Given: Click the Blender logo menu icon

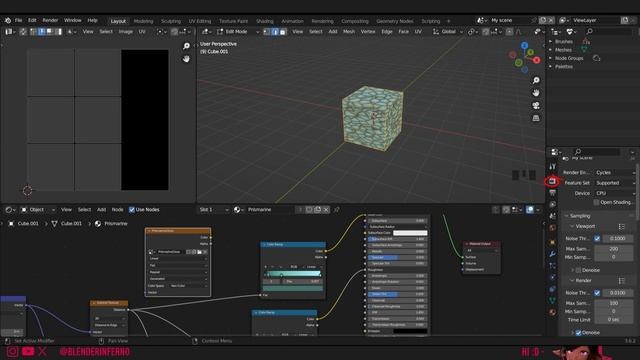Looking at the screenshot, I should click(8, 20).
